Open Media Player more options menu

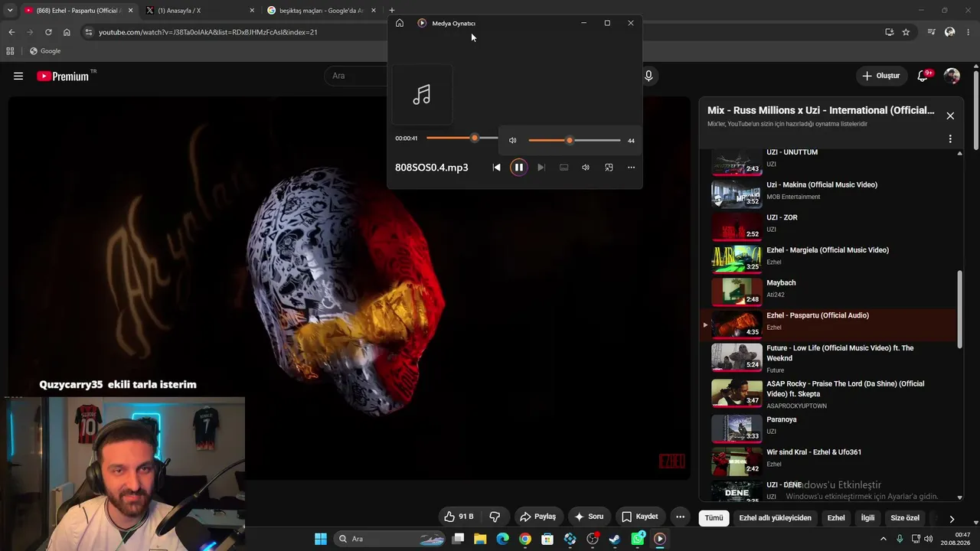(x=631, y=168)
